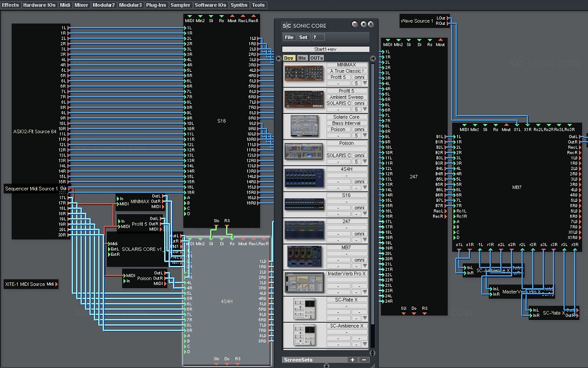Click the X1L input pin on MB7 module
The width and height of the screenshot is (588, 368).
(517, 125)
